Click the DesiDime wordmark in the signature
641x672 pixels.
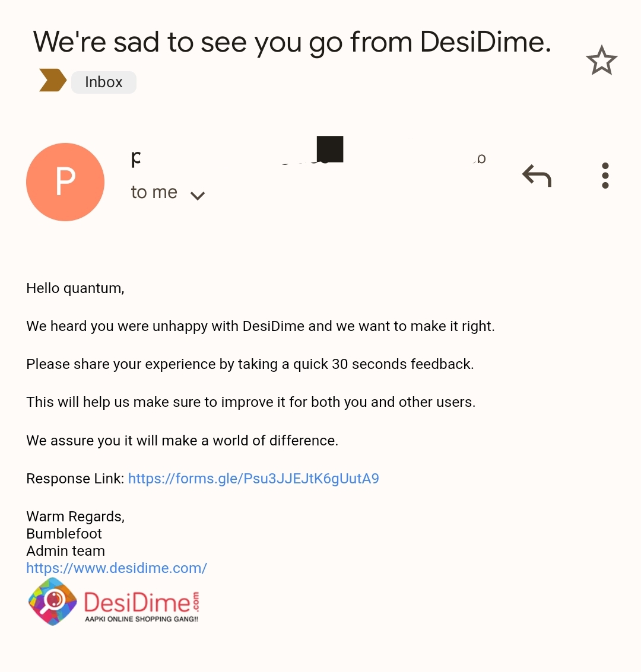pyautogui.click(x=137, y=603)
